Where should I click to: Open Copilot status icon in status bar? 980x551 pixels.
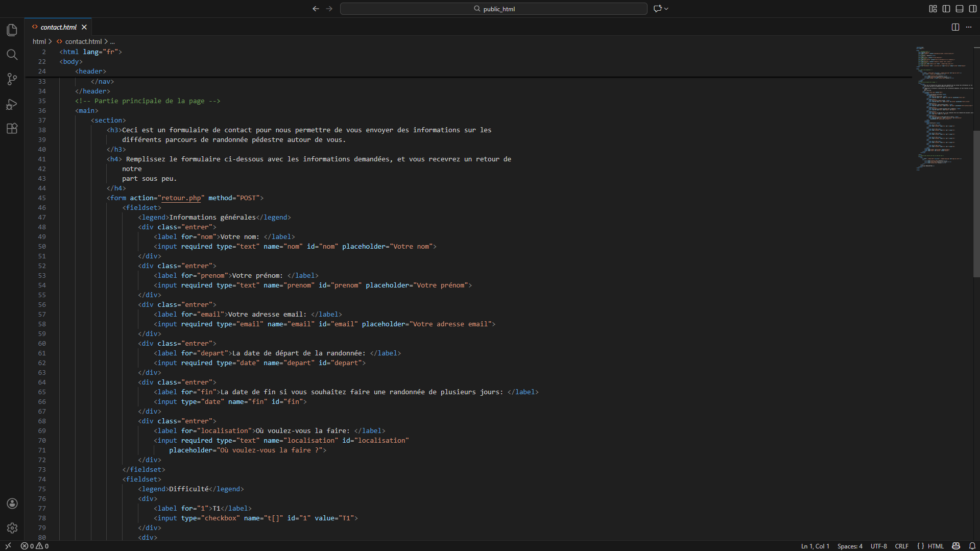pos(956,546)
